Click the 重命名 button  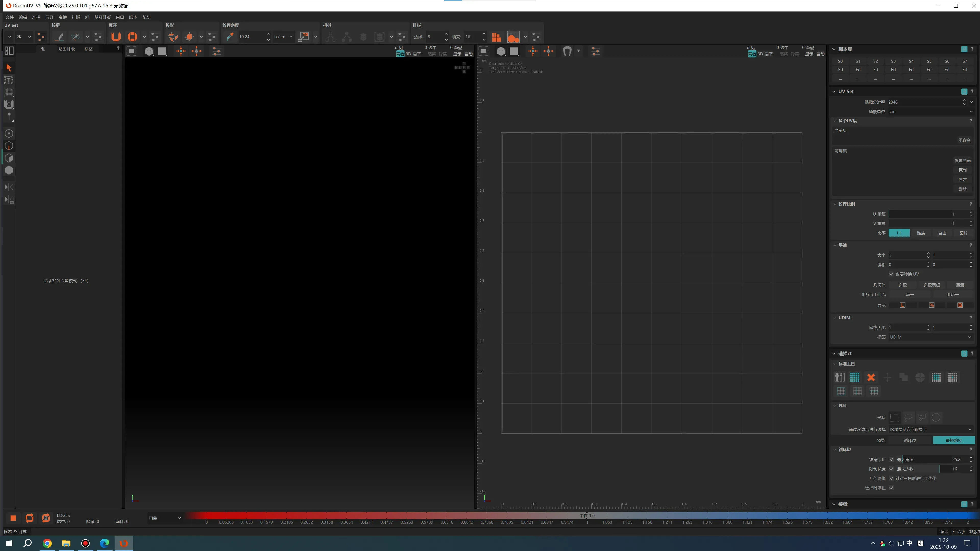click(x=964, y=140)
